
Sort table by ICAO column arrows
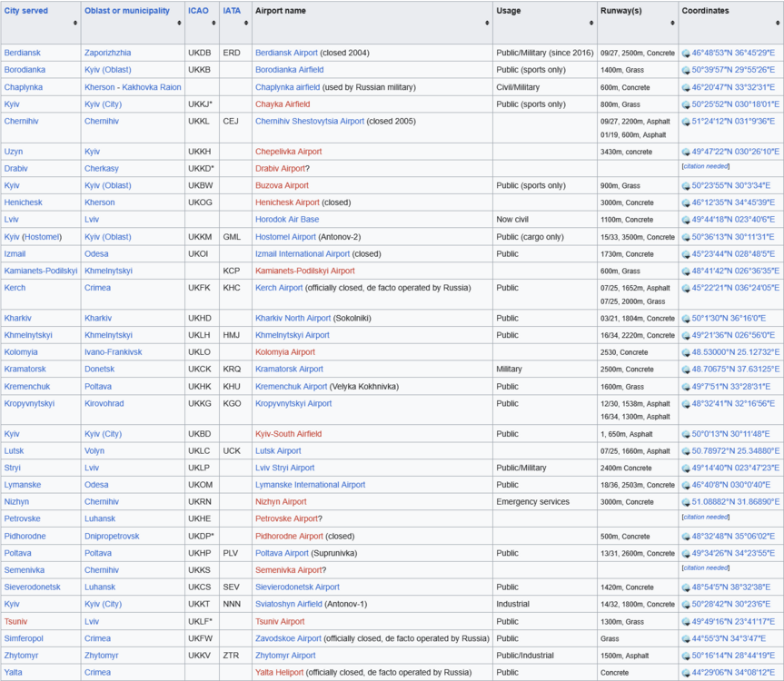(214, 23)
